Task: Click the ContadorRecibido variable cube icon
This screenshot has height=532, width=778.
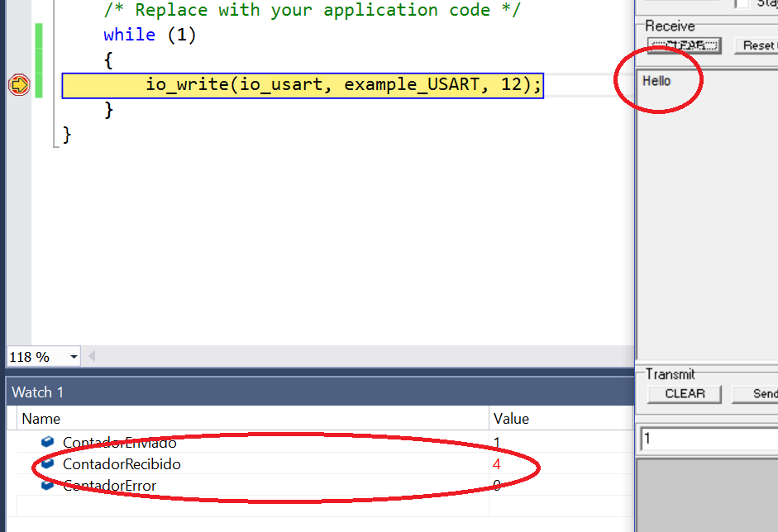Action: pos(48,463)
